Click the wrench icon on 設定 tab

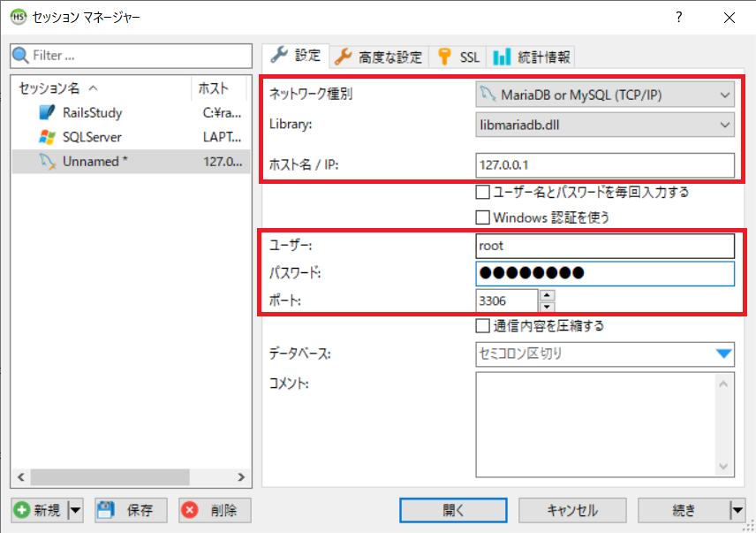[x=279, y=55]
